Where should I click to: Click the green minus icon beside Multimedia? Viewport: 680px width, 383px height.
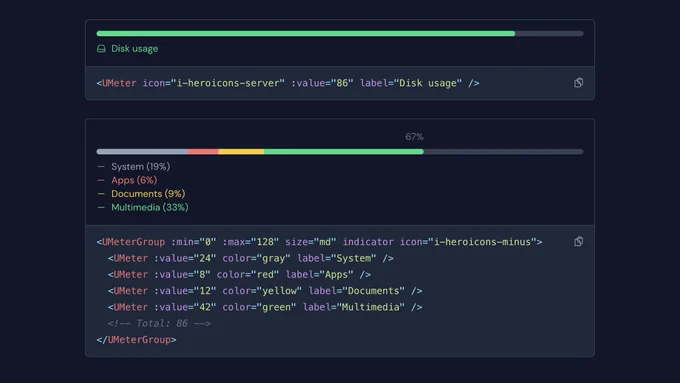click(x=101, y=207)
